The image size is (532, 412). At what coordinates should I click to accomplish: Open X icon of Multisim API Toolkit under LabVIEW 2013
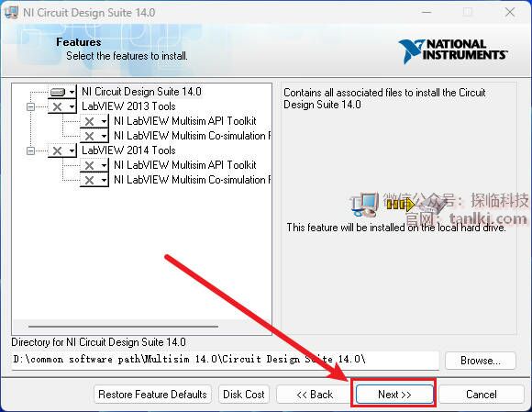coord(94,121)
